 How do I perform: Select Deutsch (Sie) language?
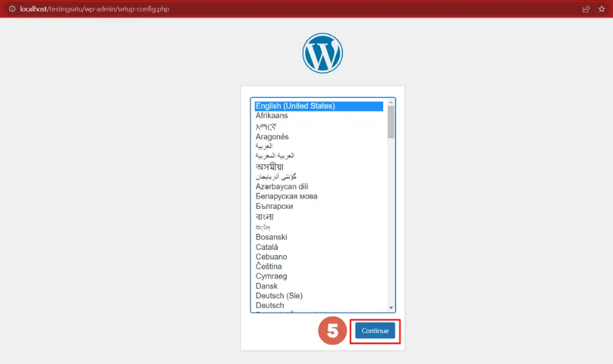pos(319,296)
